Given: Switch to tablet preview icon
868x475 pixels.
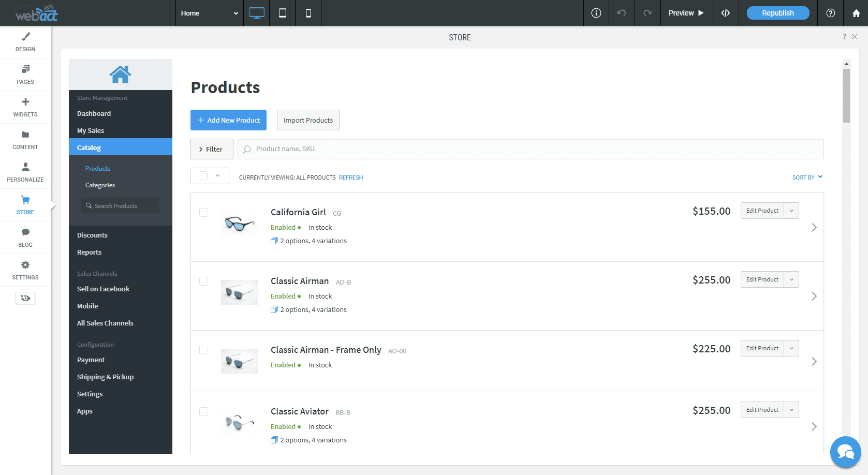Looking at the screenshot, I should point(282,13).
